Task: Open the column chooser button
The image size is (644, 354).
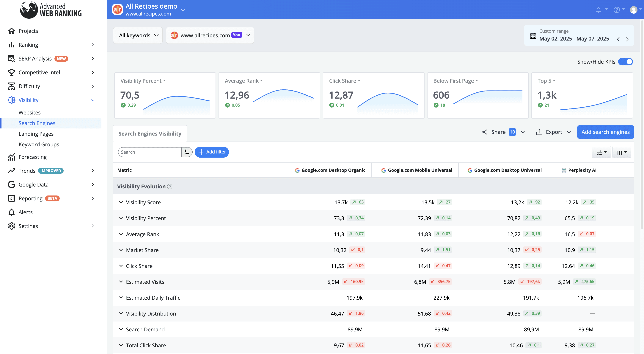Action: coord(622,152)
